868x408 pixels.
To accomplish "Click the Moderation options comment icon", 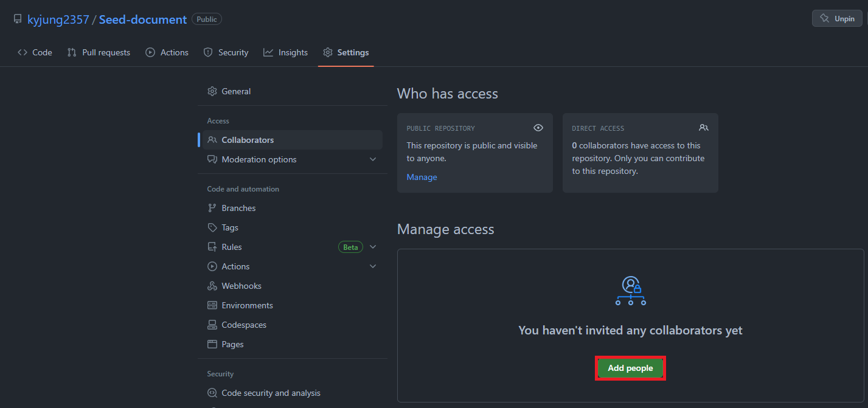I will pyautogui.click(x=212, y=159).
